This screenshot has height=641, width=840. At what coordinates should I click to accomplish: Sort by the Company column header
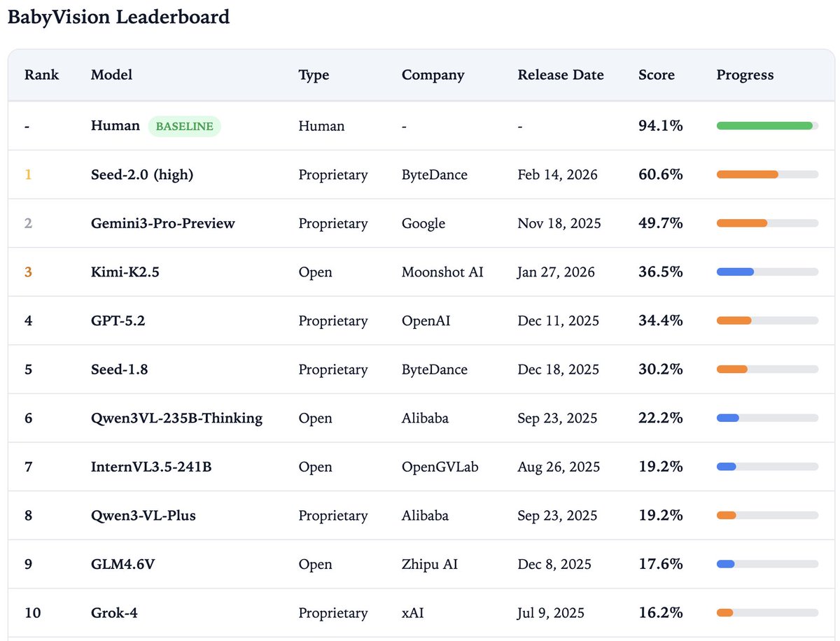[x=433, y=75]
